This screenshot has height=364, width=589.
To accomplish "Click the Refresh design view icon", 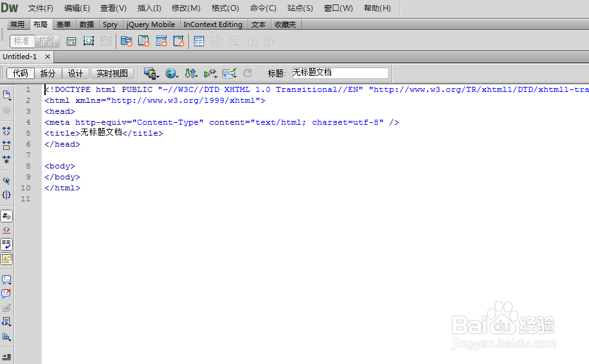I will (248, 73).
